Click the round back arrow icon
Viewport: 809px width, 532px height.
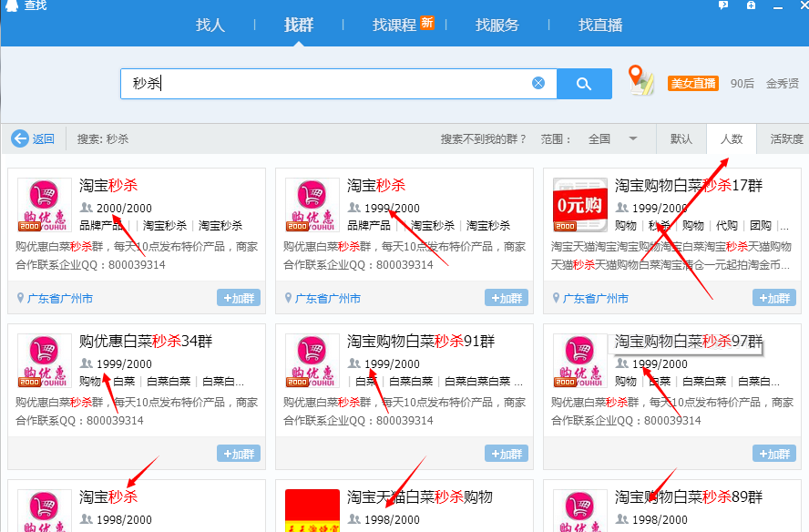click(x=20, y=138)
